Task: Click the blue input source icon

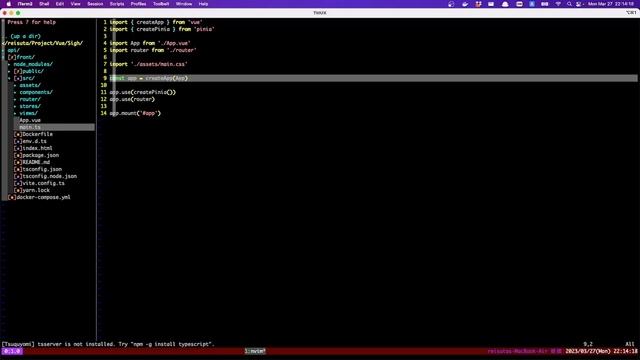Action: coord(532,4)
